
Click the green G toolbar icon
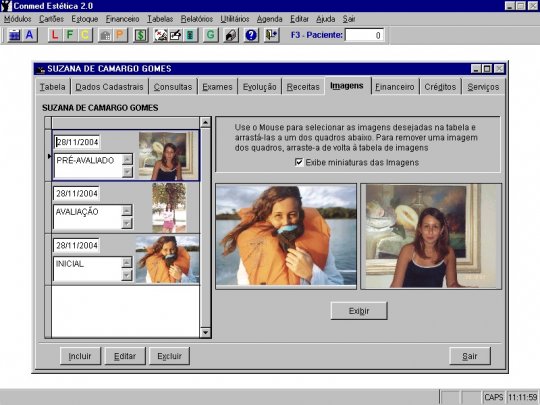point(210,35)
